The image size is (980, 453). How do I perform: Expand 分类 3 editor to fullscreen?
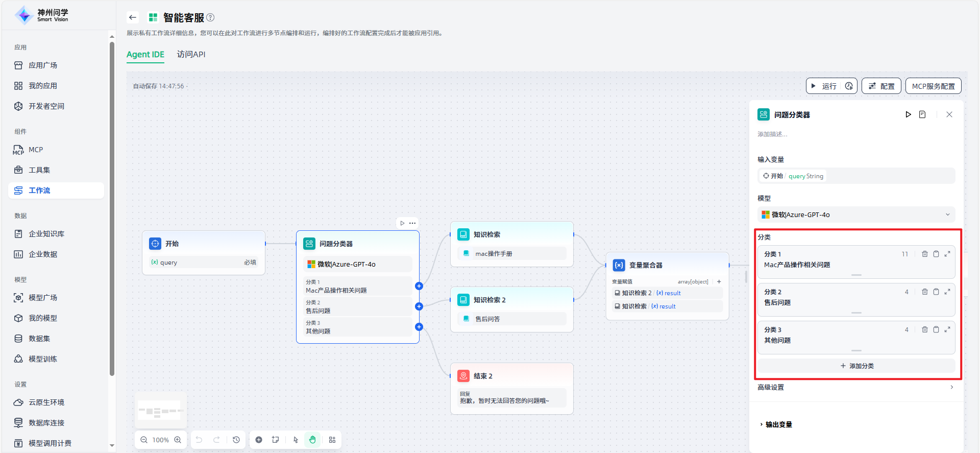[947, 329]
